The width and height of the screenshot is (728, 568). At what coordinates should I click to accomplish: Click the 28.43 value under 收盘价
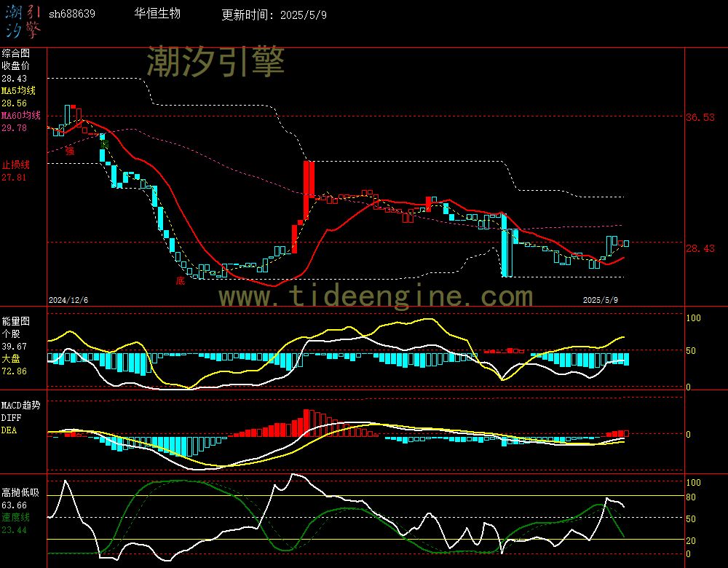(x=14, y=79)
